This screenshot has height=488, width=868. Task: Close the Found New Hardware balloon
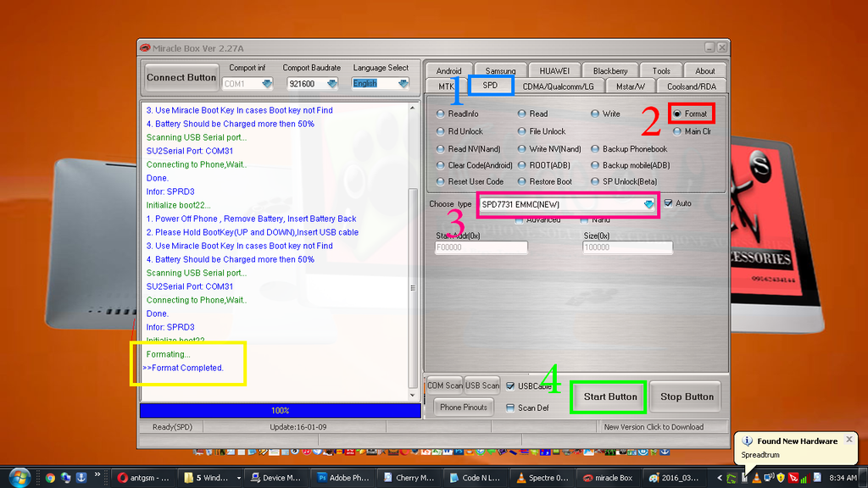[x=849, y=441]
